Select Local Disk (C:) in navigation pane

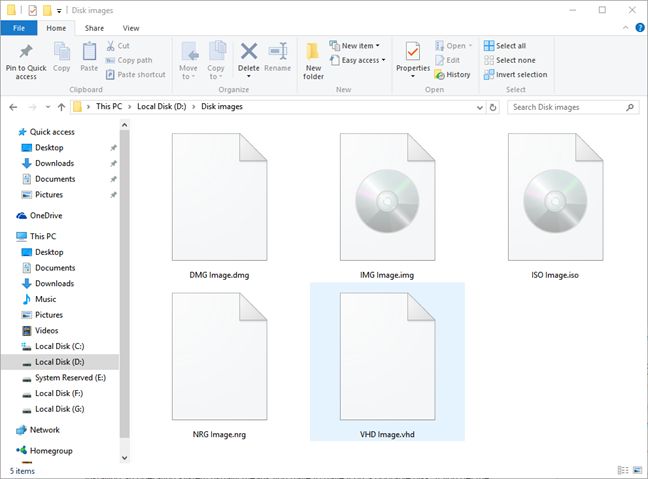point(58,346)
